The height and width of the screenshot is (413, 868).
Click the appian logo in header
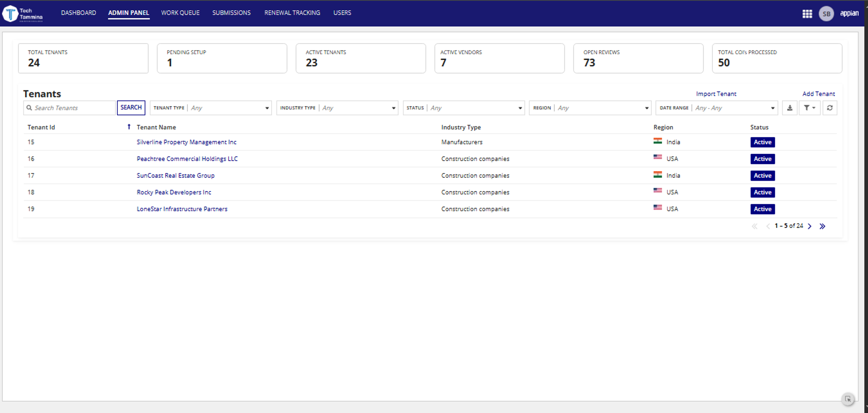(x=849, y=13)
